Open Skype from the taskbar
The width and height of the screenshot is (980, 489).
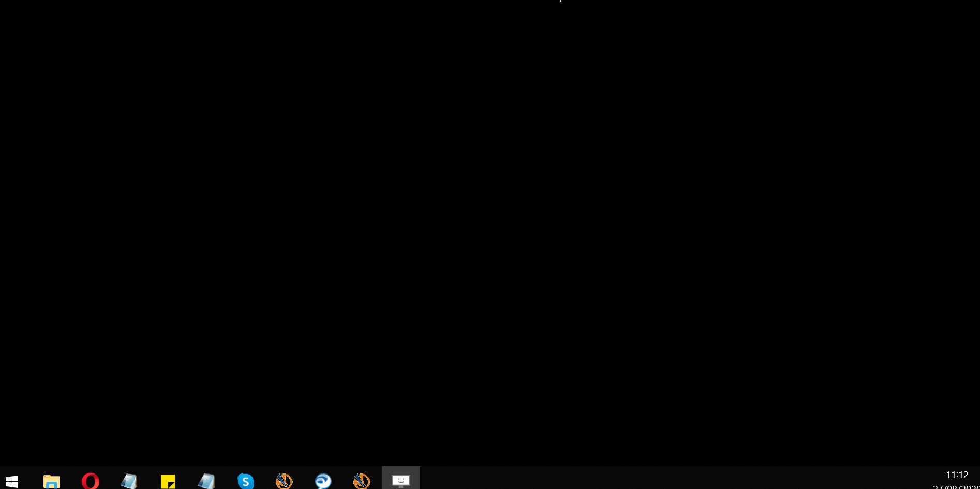[x=245, y=481]
